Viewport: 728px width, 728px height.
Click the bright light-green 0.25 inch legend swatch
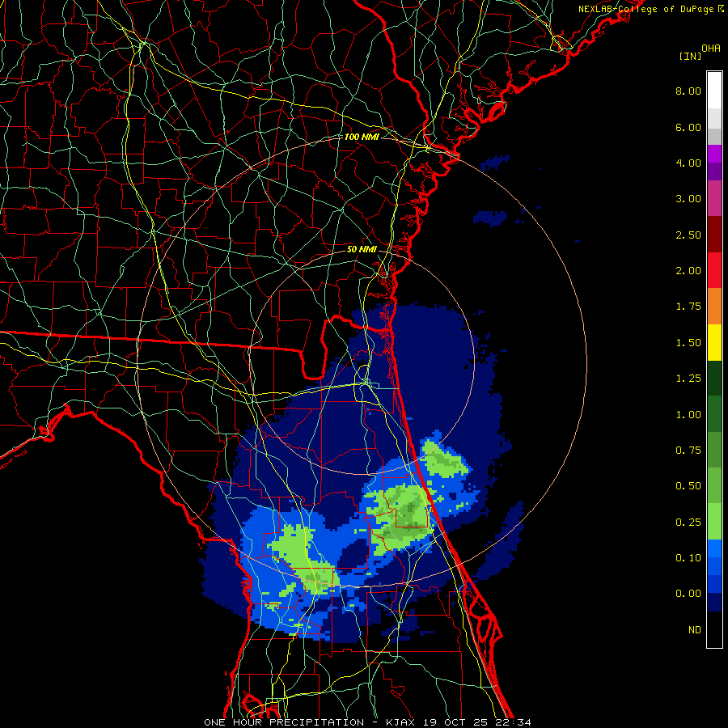point(714,523)
